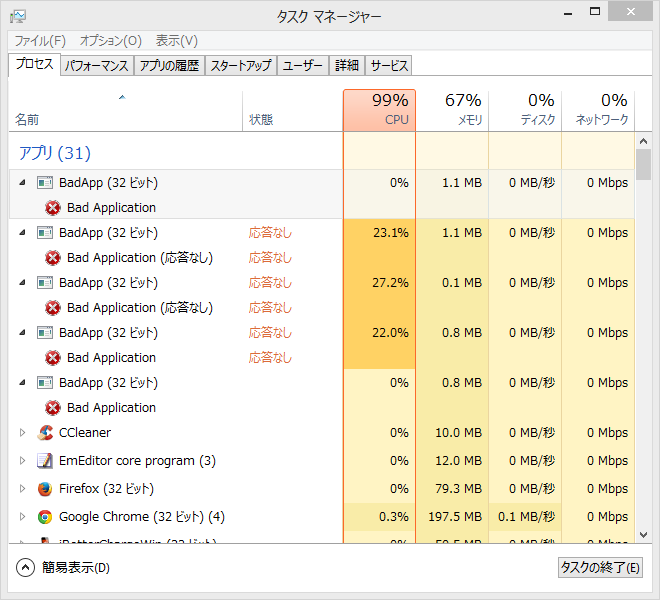Viewport: 660px width, 600px height.
Task: Select the Google Chrome (32 ビット) (4) name
Action: 142,517
